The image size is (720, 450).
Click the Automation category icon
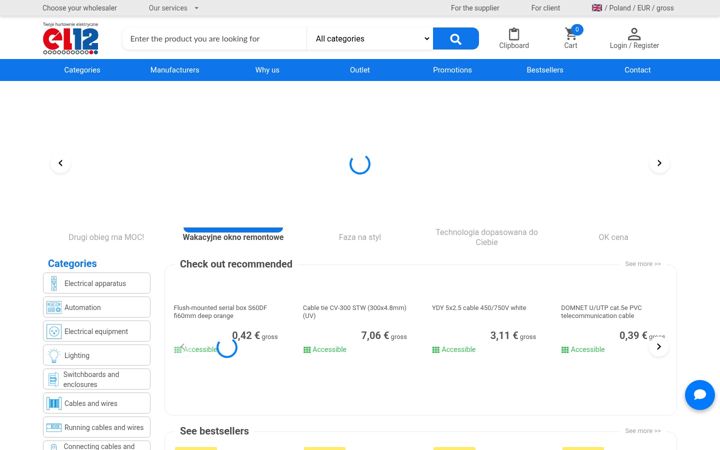[x=54, y=307]
